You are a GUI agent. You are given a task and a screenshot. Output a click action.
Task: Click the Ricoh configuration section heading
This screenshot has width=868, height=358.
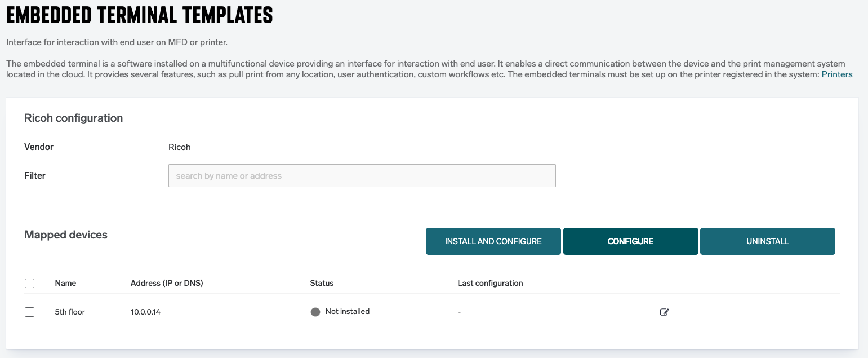click(73, 118)
